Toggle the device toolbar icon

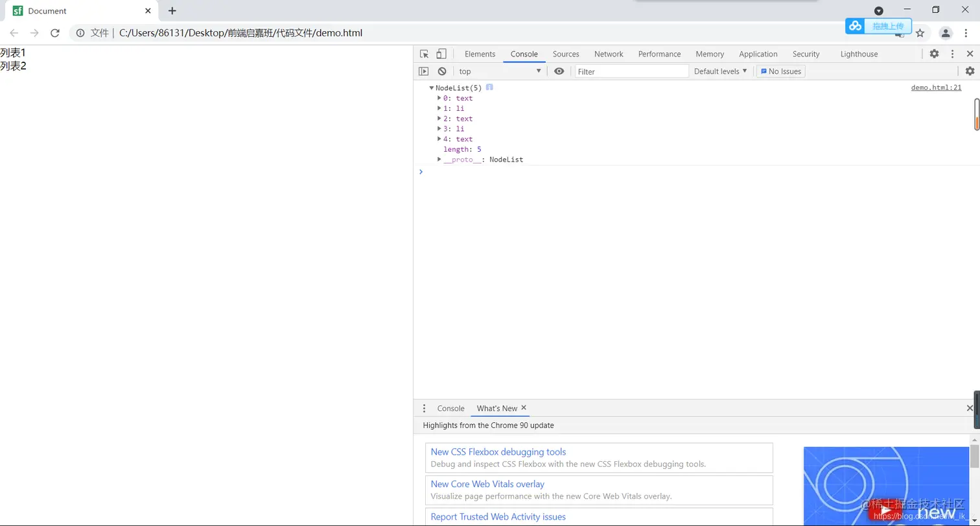tap(441, 54)
